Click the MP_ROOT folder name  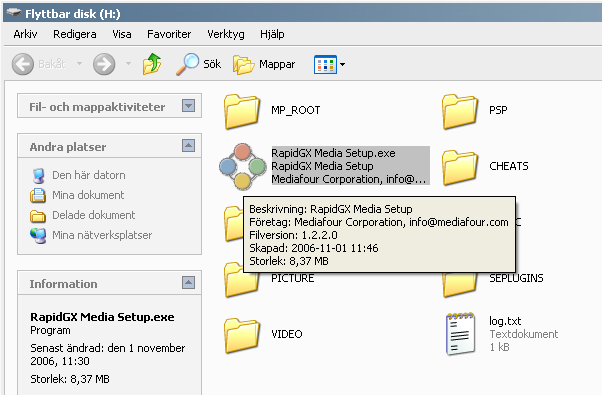[x=296, y=110]
